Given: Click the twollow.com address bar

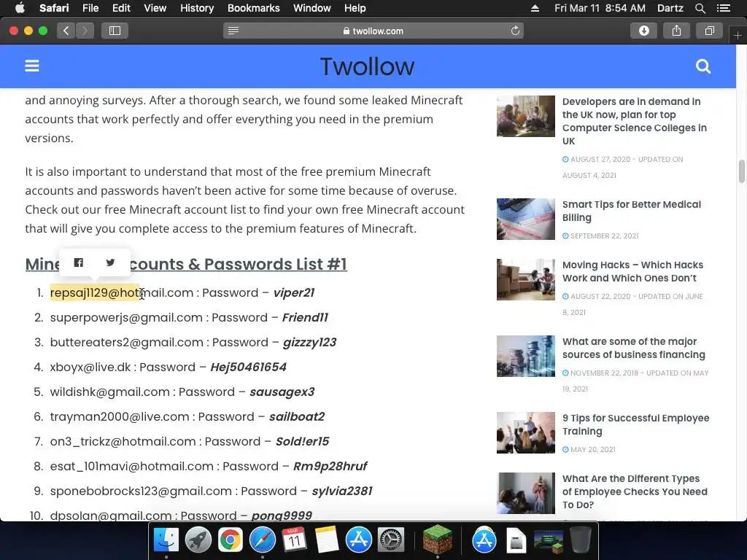Looking at the screenshot, I should point(373,31).
